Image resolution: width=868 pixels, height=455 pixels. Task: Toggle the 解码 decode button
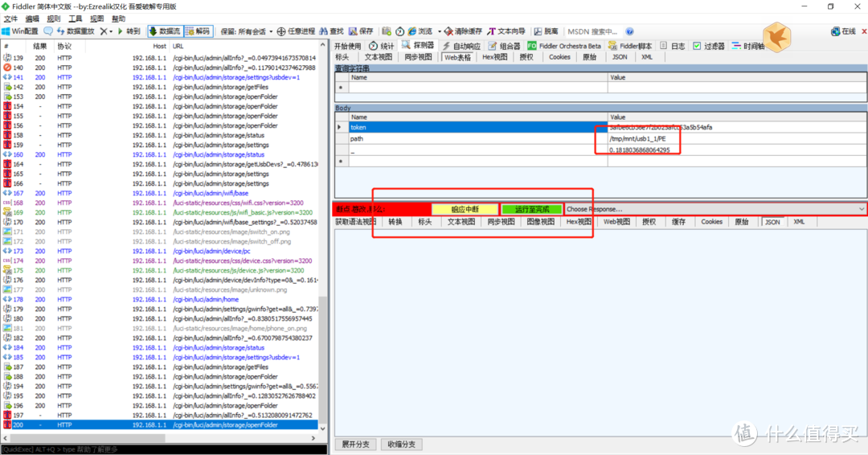click(199, 31)
